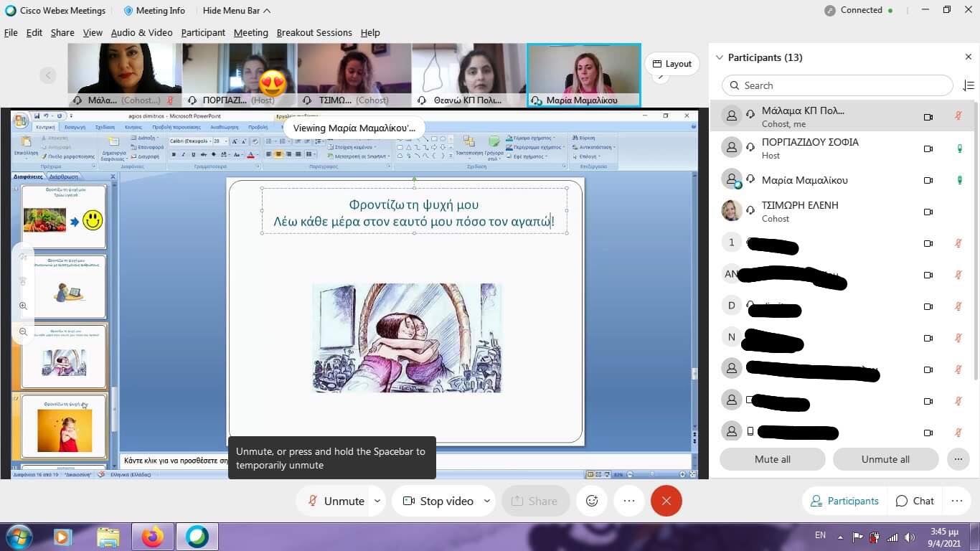
Task: Click the zoom out magnifier on shared content
Action: [23, 331]
